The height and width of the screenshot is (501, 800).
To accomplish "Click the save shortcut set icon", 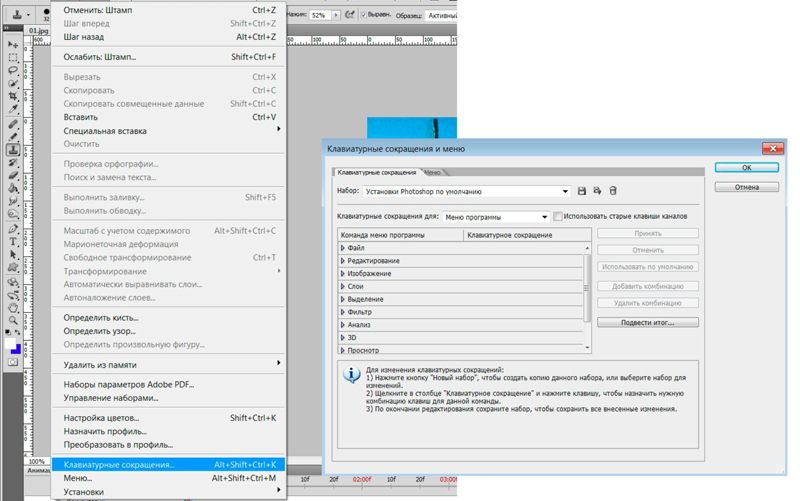I will (x=581, y=191).
